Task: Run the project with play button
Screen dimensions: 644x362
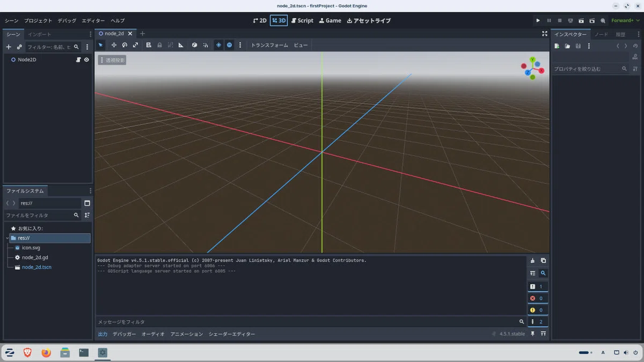Action: (538, 20)
